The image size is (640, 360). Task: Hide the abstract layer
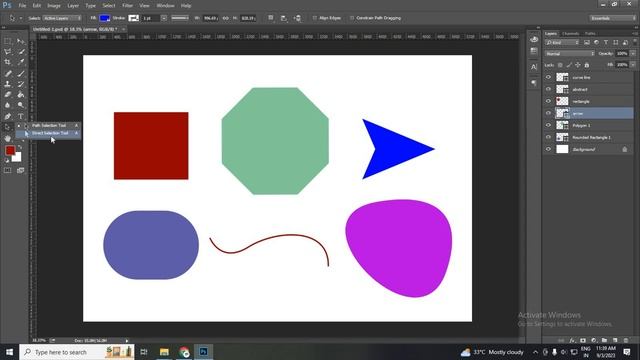(x=548, y=89)
